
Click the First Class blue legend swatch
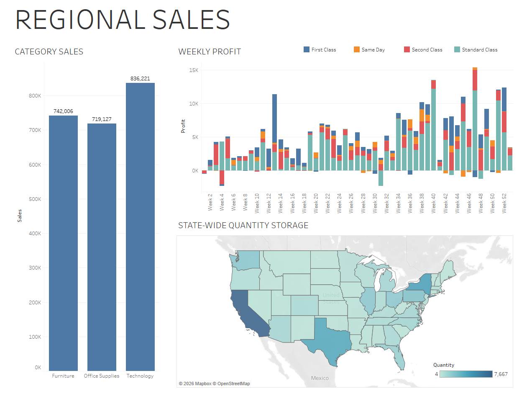point(307,49)
